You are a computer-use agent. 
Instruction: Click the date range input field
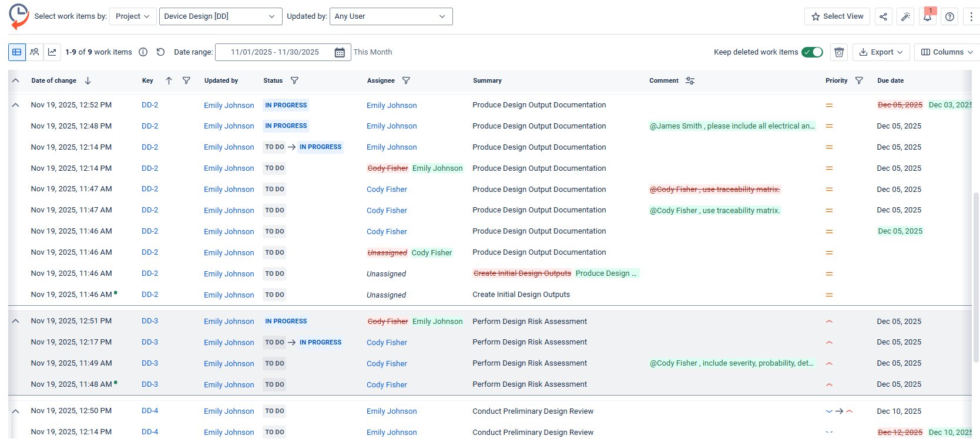(x=275, y=52)
